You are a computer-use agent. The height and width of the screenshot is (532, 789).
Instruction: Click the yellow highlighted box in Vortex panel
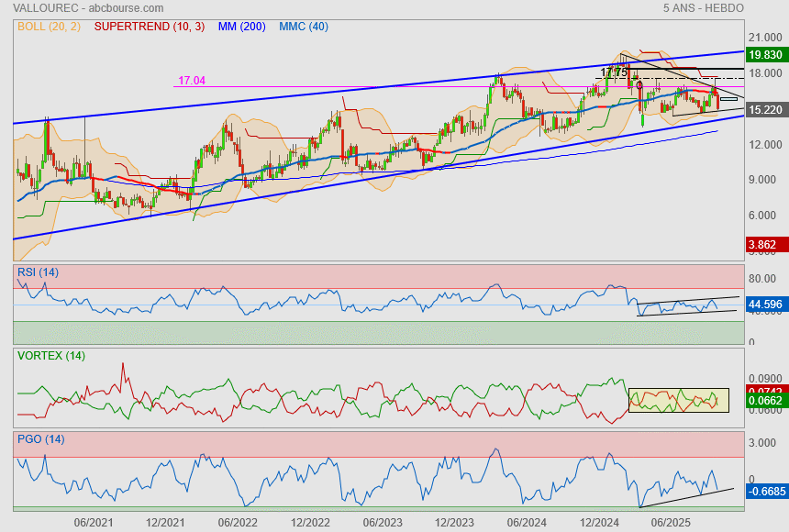(678, 400)
